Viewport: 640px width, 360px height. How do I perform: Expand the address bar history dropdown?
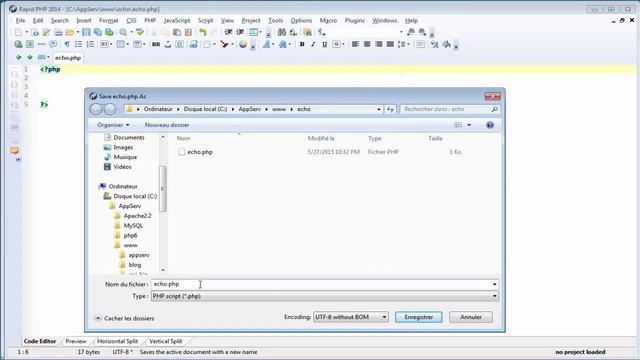[x=378, y=109]
